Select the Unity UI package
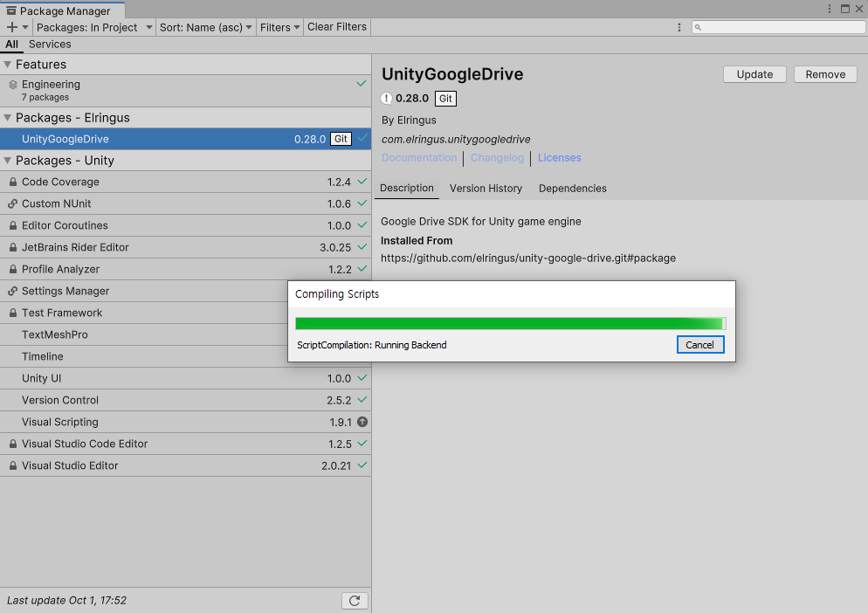Image resolution: width=868 pixels, height=613 pixels. [185, 378]
